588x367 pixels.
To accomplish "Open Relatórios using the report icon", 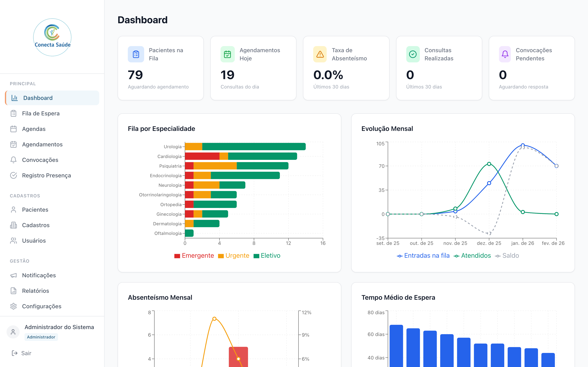I will coord(14,291).
